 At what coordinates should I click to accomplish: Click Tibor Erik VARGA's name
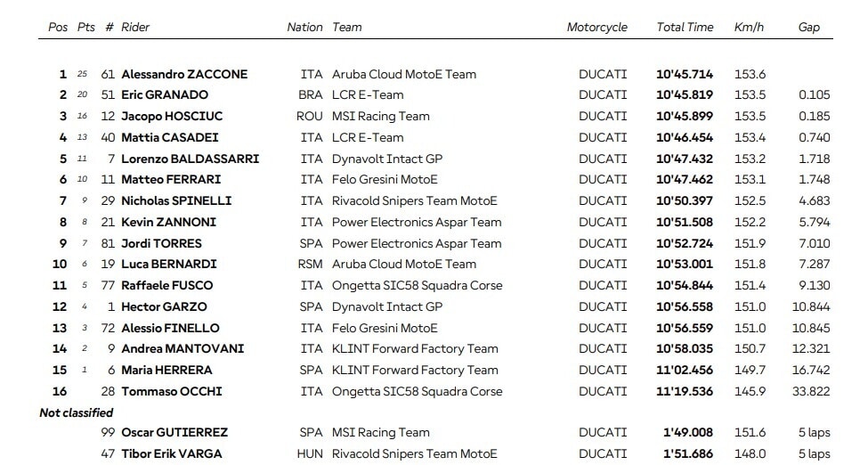(172, 454)
